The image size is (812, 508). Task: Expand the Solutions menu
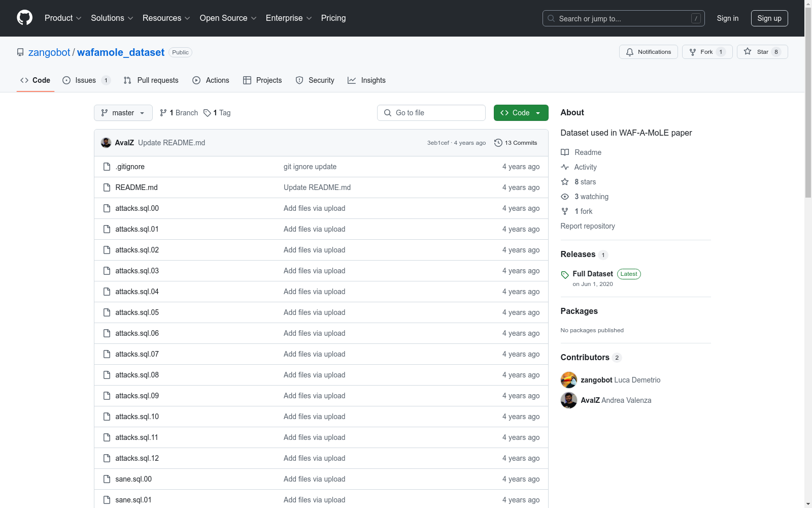click(x=112, y=18)
